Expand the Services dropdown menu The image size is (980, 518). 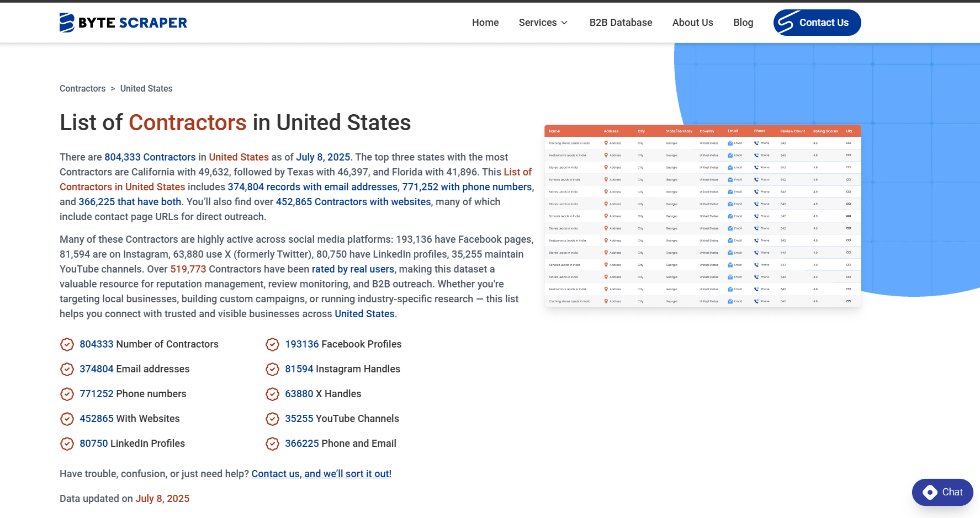[543, 23]
